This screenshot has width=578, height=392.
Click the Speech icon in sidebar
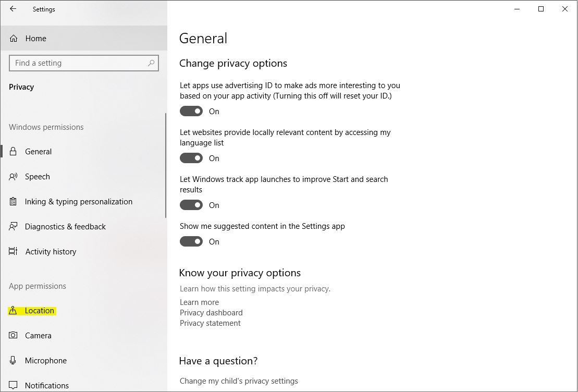14,177
